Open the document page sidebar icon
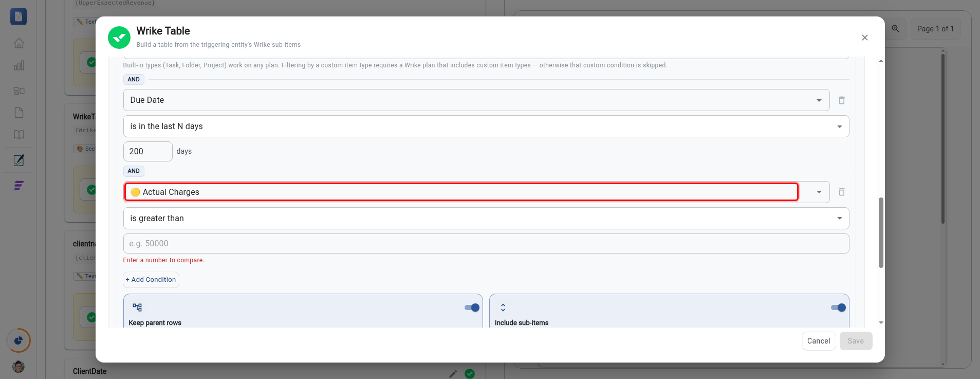 (19, 113)
